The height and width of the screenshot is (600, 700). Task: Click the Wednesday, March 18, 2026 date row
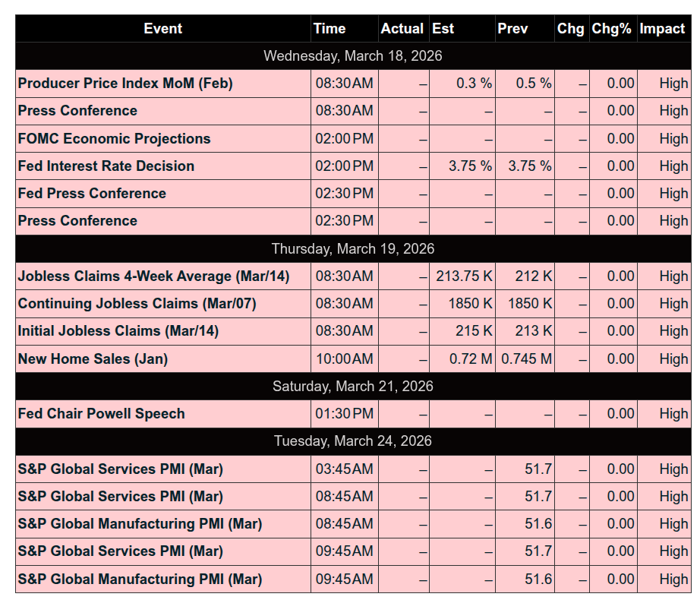[352, 56]
